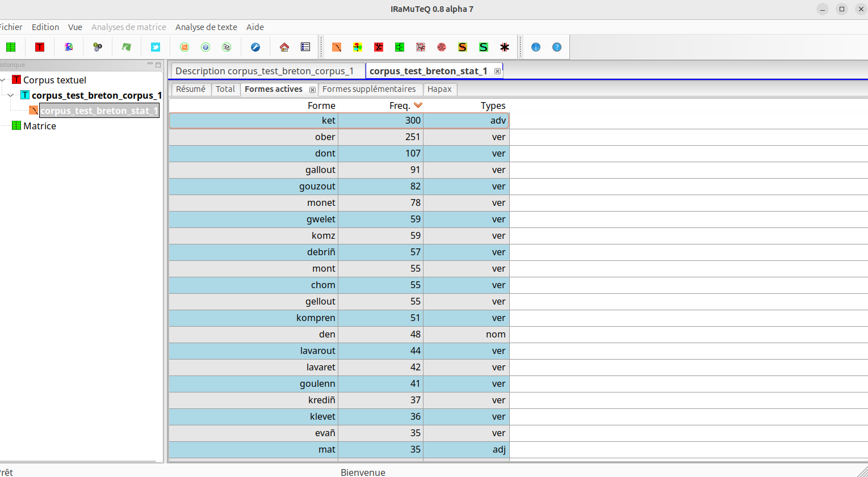This screenshot has width=868, height=477.
Task: Switch to 'Description corpus_test_breton_corpus_1' tab
Action: pyautogui.click(x=265, y=71)
